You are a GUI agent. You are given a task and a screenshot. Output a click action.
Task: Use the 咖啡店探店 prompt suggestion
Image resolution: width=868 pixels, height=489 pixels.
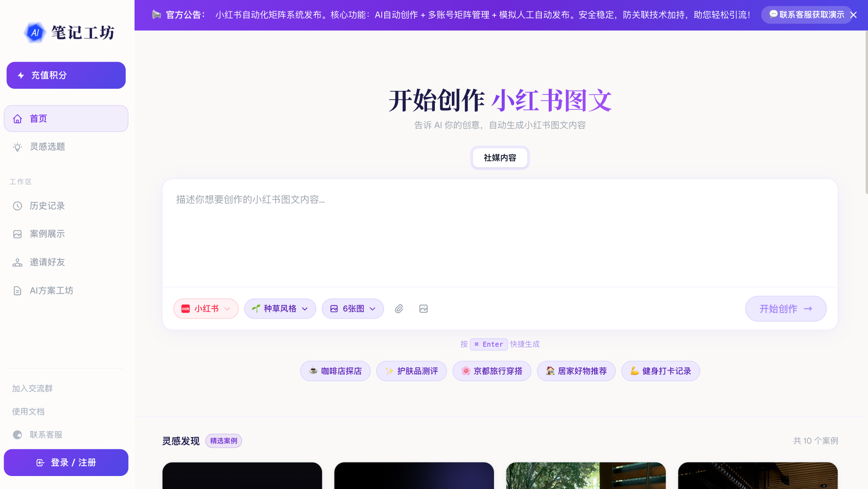click(335, 371)
